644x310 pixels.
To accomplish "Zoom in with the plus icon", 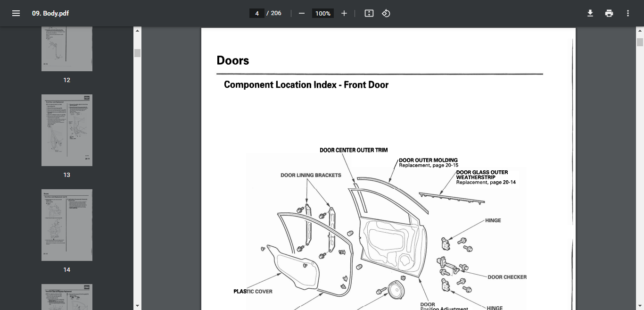I will [344, 13].
